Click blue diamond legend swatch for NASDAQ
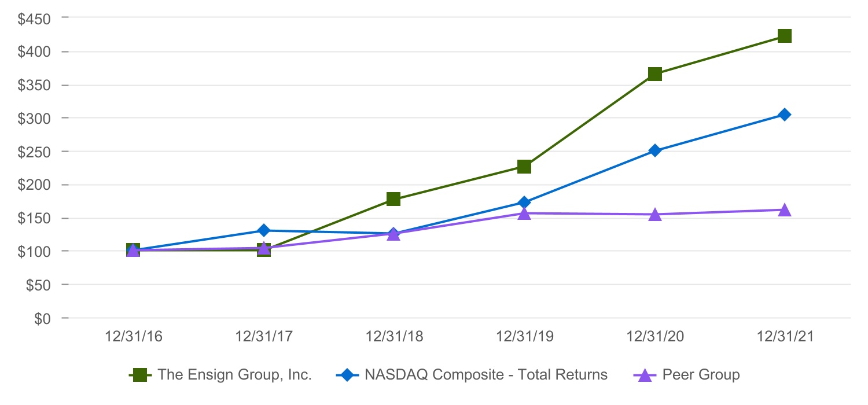This screenshot has width=868, height=405. click(x=347, y=375)
